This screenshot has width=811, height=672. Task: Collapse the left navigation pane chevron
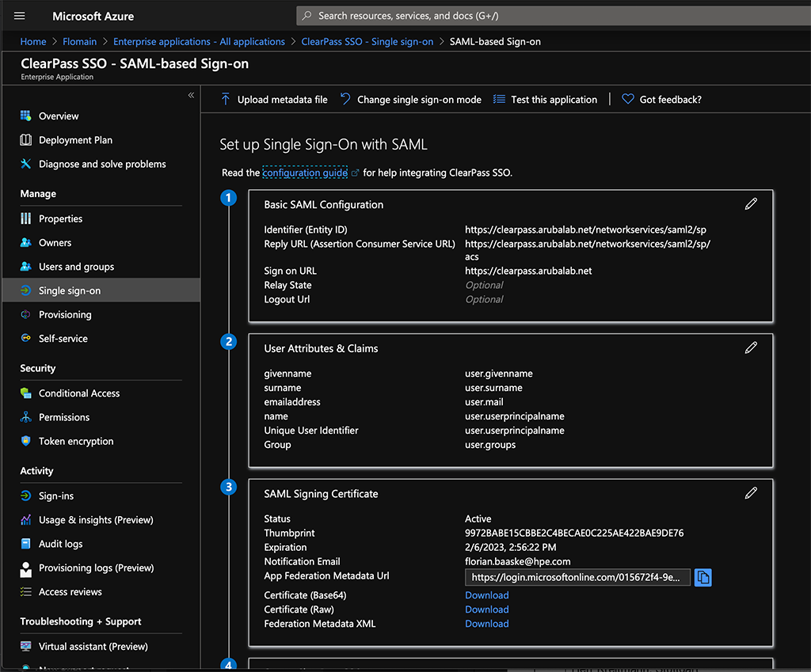[x=191, y=95]
